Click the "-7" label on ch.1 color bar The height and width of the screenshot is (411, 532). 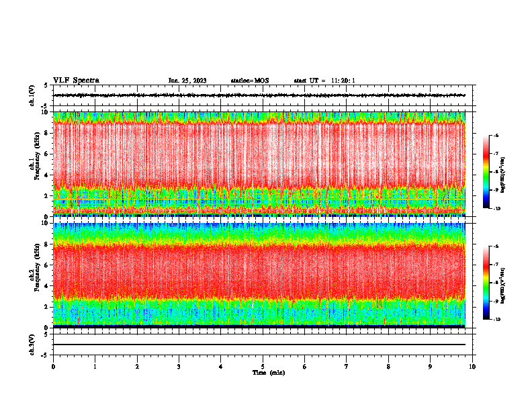(496, 154)
